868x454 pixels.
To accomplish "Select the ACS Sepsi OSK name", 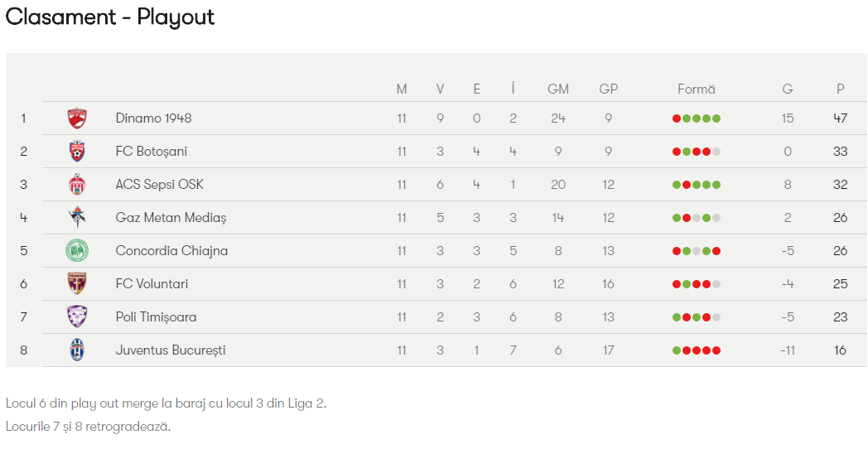I will click(160, 185).
